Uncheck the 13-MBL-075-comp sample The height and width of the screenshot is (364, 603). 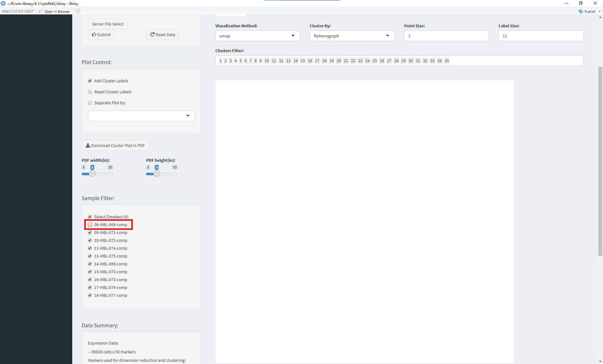[90, 256]
